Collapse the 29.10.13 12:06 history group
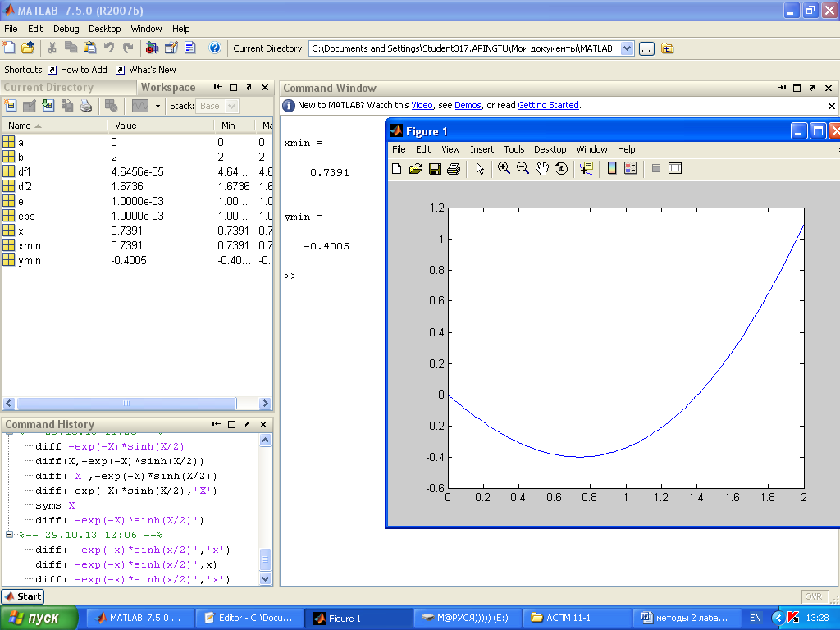Image resolution: width=840 pixels, height=630 pixels. click(x=9, y=535)
